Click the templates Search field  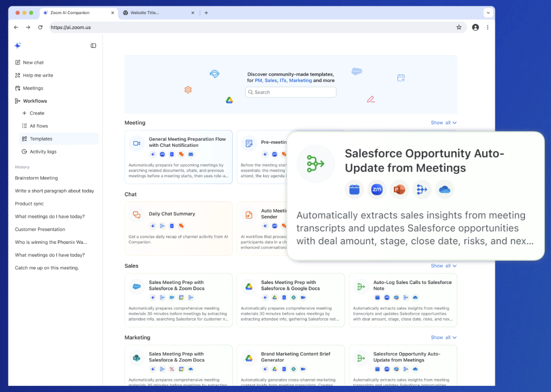tap(291, 92)
